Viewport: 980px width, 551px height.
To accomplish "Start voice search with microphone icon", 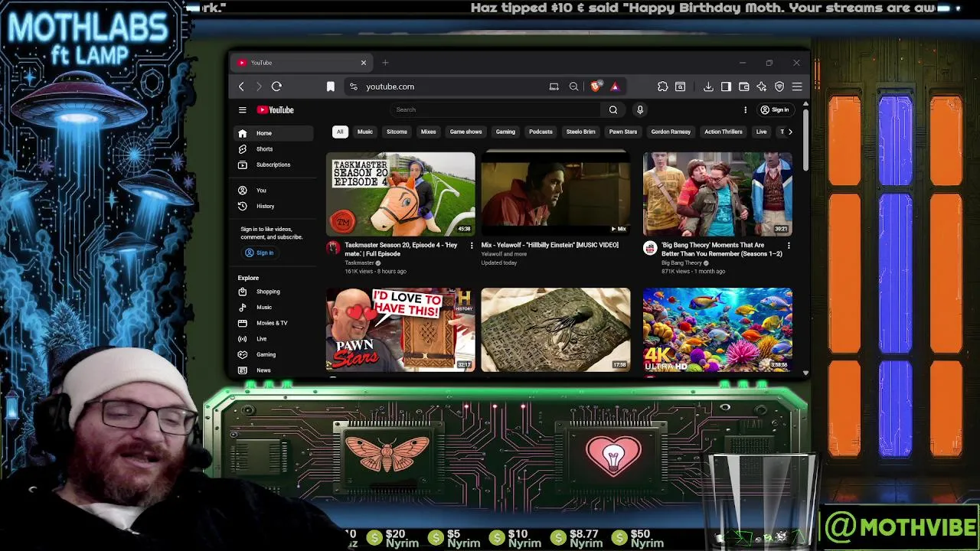I will 640,109.
